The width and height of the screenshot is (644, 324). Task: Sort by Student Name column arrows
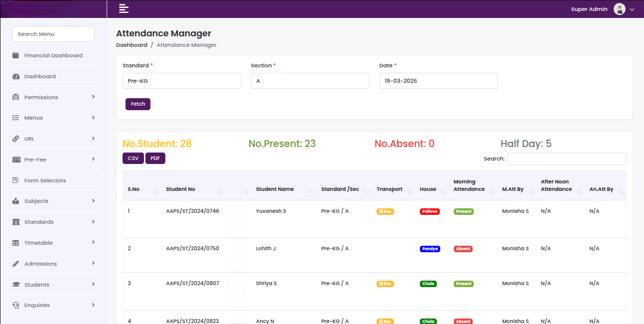pos(311,191)
